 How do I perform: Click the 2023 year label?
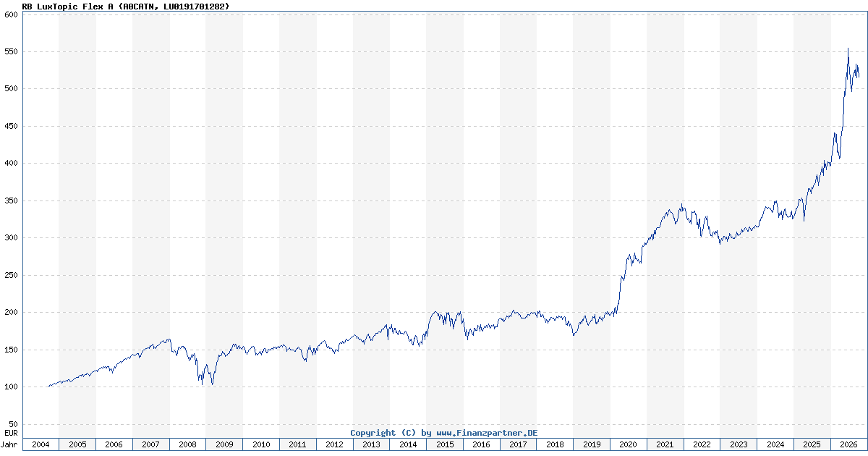739,444
